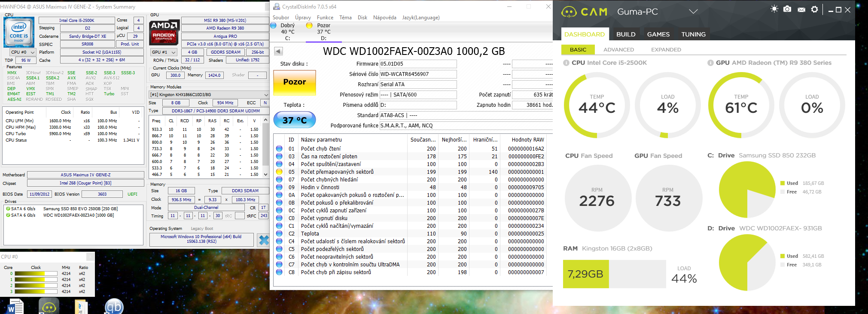Click status circle for Počet přemapovaných sektorů
The width and height of the screenshot is (868, 314).
[279, 172]
